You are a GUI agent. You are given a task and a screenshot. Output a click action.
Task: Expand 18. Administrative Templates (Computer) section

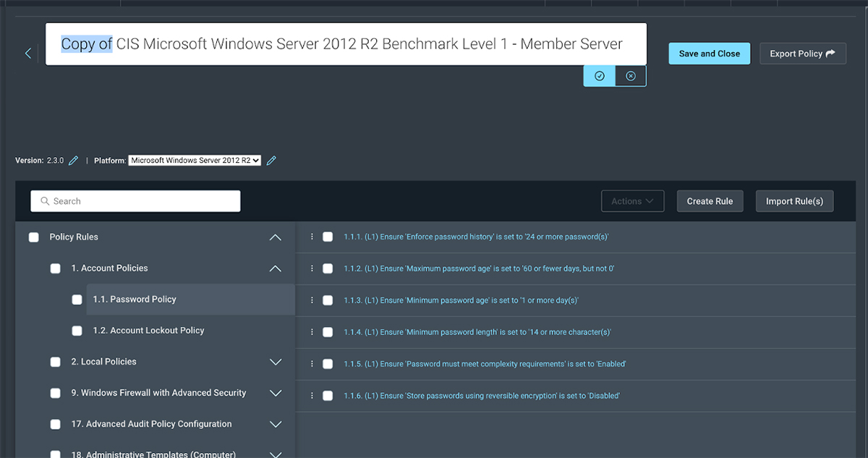tap(275, 454)
